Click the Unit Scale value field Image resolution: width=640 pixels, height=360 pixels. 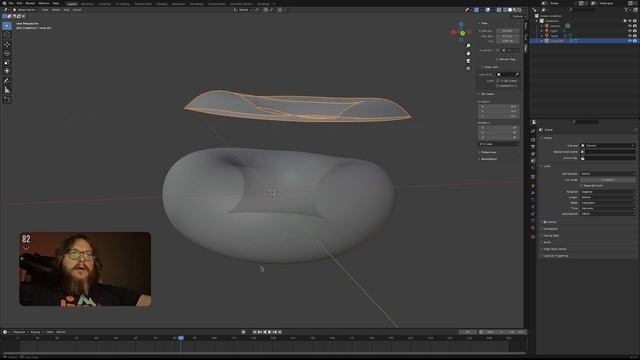tap(607, 180)
